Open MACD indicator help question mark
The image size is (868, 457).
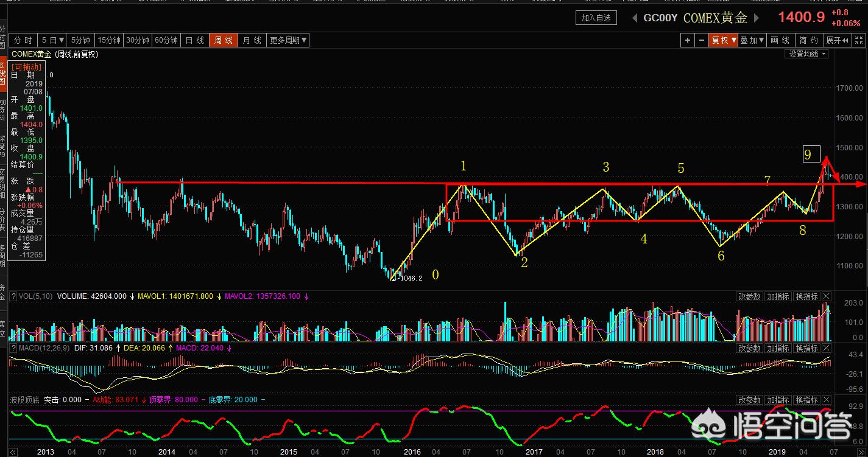(13, 348)
